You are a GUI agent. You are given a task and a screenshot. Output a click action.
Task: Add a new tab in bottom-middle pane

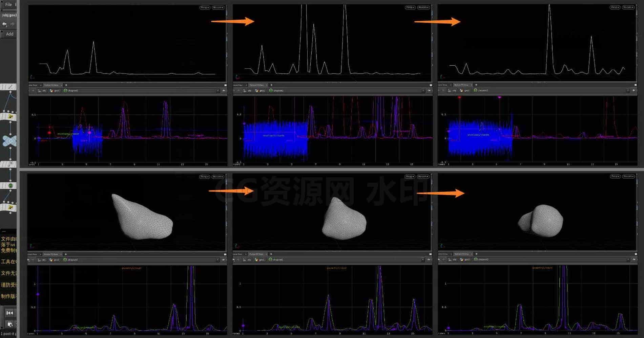(x=271, y=254)
